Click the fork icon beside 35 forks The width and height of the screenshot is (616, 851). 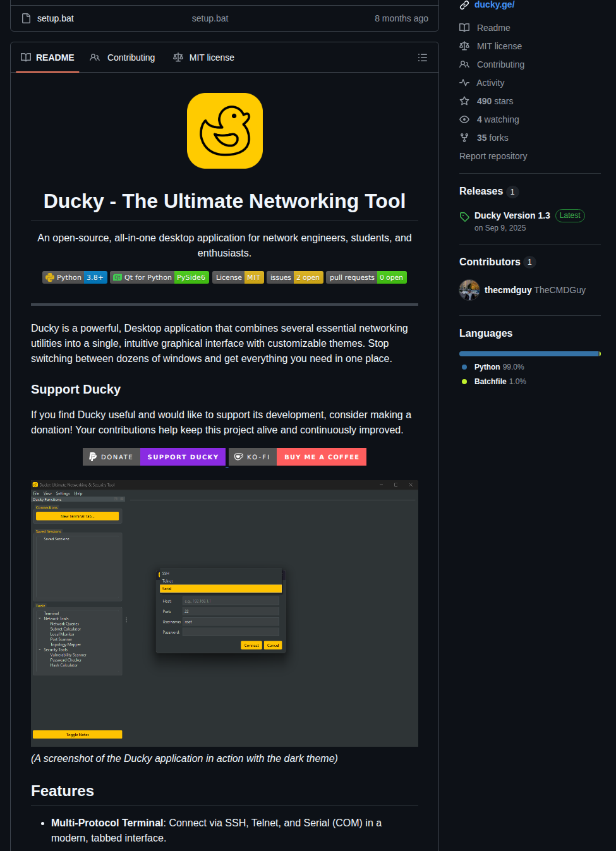(464, 138)
